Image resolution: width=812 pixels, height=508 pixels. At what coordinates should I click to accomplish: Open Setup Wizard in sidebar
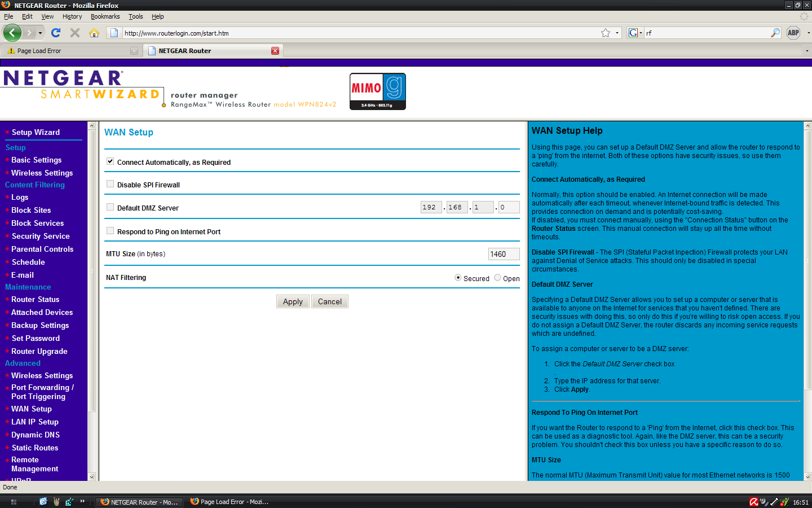36,132
